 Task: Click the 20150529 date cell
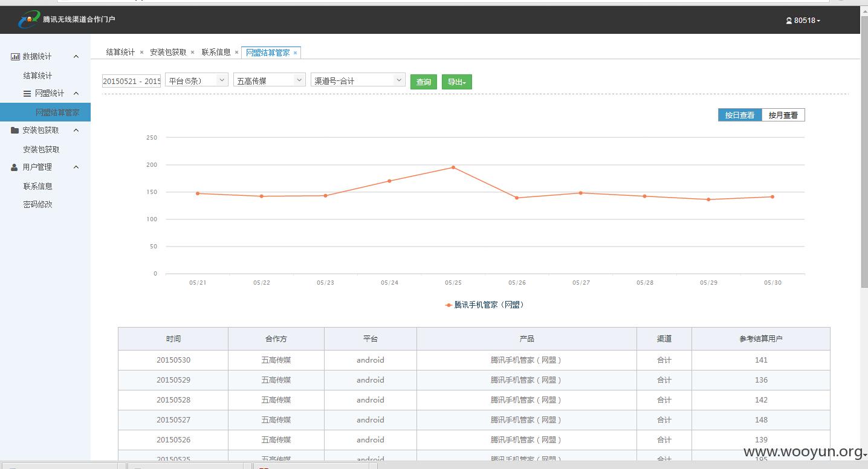[x=173, y=380]
